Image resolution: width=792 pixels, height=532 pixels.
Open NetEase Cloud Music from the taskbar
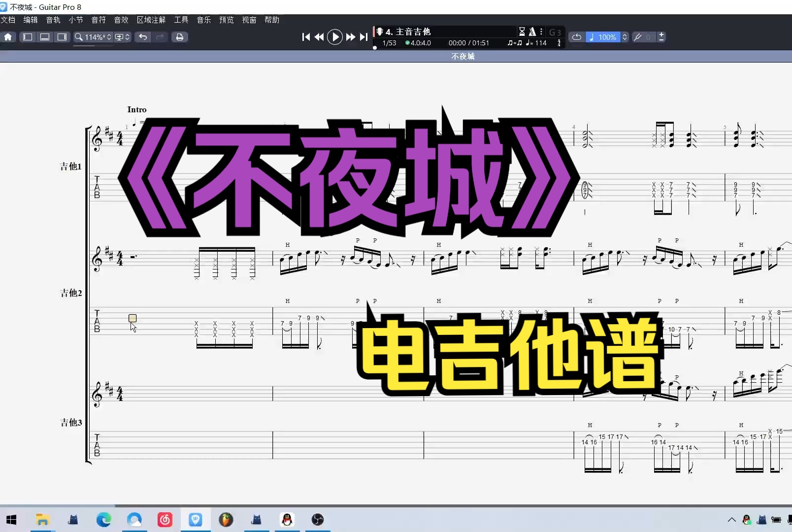tap(165, 520)
